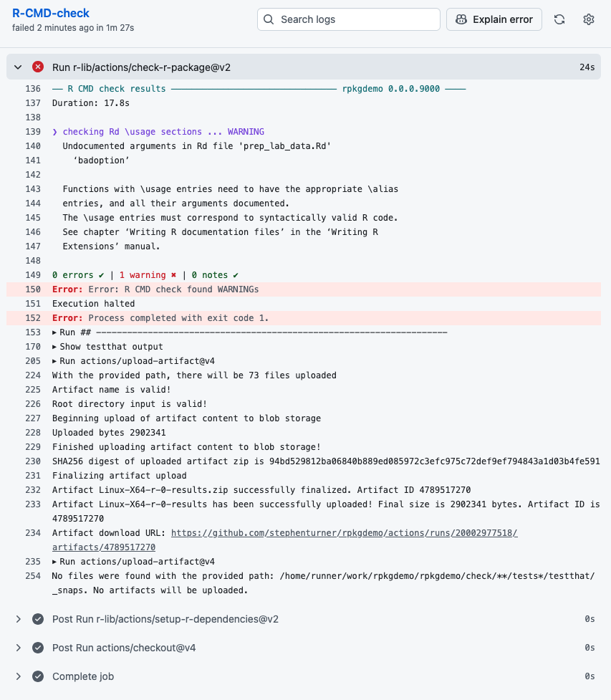Collapse the Run r-lib/actions/check-r-package@v2 step
The image size is (611, 700).
coord(17,66)
